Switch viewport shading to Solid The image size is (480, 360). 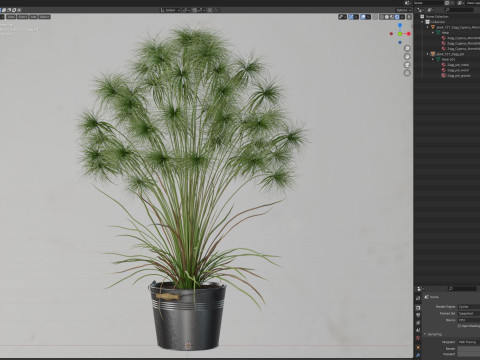tap(387, 17)
